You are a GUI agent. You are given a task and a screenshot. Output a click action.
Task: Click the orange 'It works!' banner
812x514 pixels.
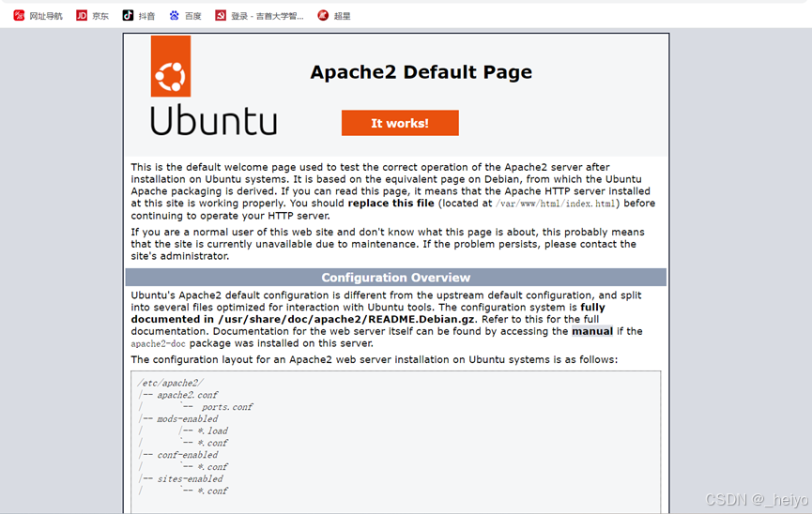pos(400,123)
